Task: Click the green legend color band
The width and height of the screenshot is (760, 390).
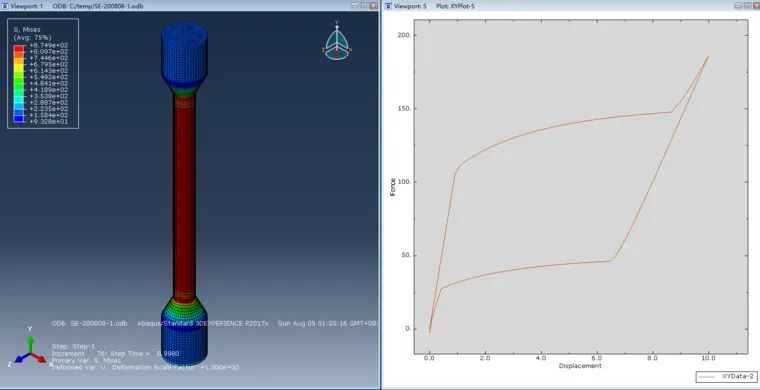Action: 19,80
